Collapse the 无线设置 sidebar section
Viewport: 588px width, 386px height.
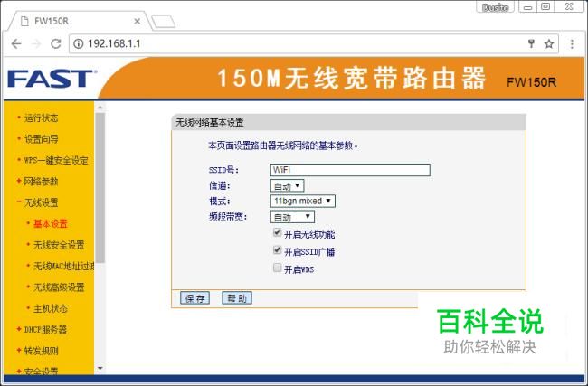[41, 202]
